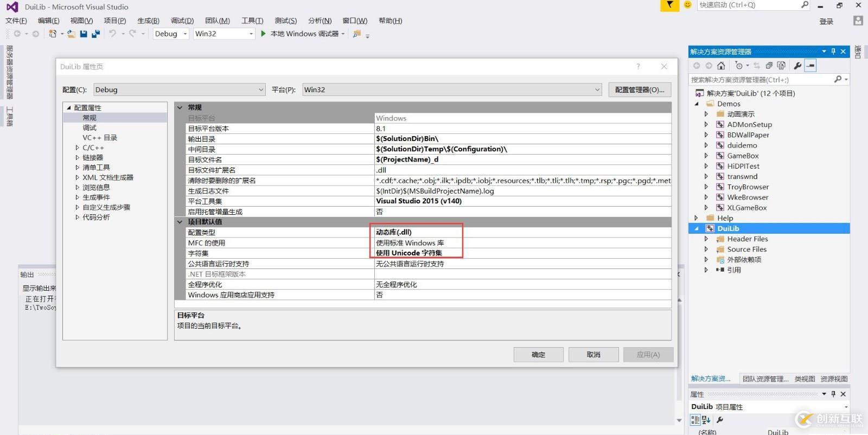Screen dimensions: 868x435
Task: Expand the Header Files folder
Action: (706, 239)
